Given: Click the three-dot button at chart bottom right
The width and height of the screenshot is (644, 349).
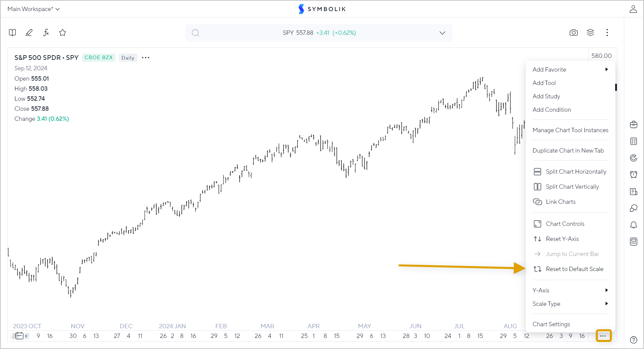Looking at the screenshot, I should coord(603,336).
